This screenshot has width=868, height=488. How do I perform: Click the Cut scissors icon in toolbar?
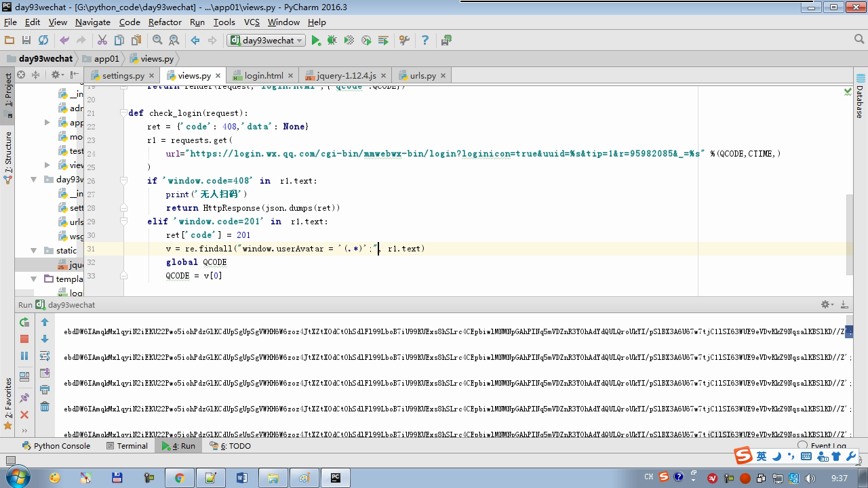[102, 41]
